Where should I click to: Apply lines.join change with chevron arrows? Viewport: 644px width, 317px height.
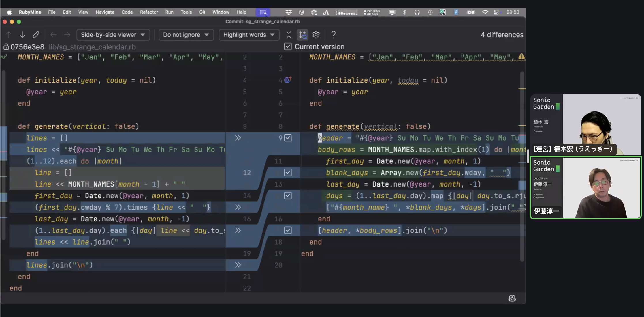[x=238, y=265]
